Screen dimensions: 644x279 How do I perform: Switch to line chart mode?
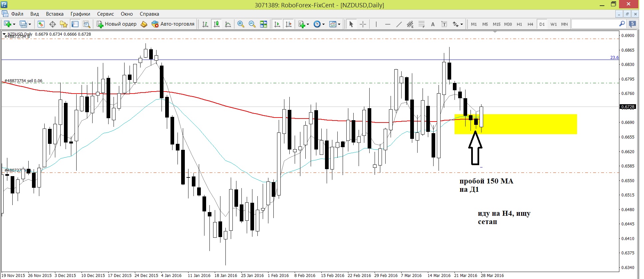228,24
